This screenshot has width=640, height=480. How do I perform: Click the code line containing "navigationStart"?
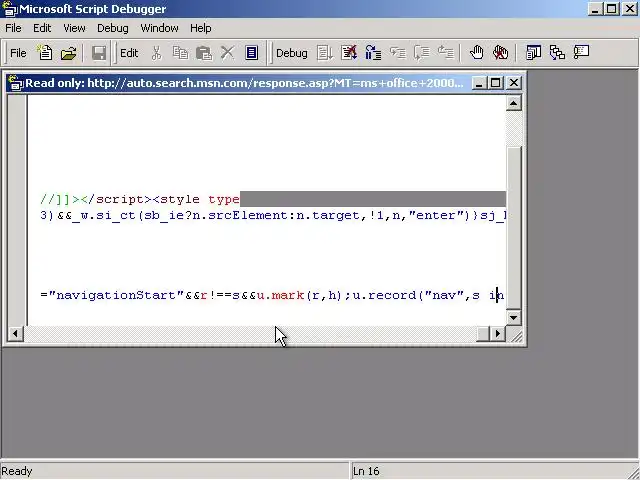click(x=273, y=295)
